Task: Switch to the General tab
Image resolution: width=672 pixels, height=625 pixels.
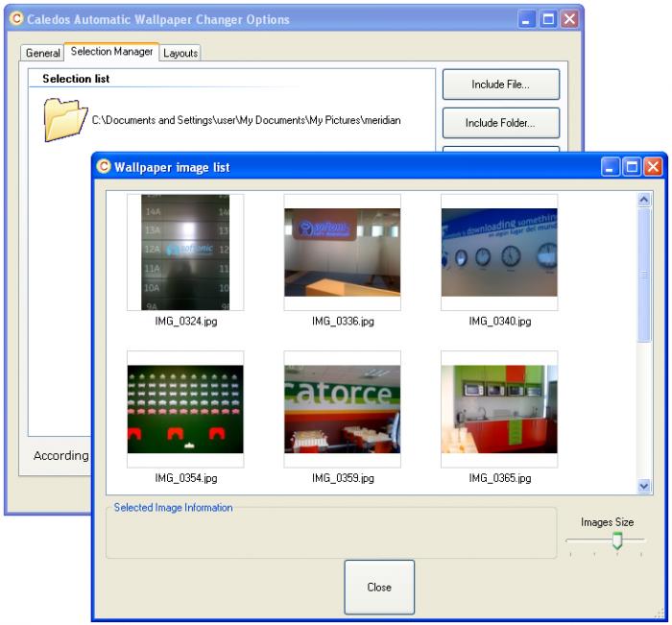Action: (42, 53)
